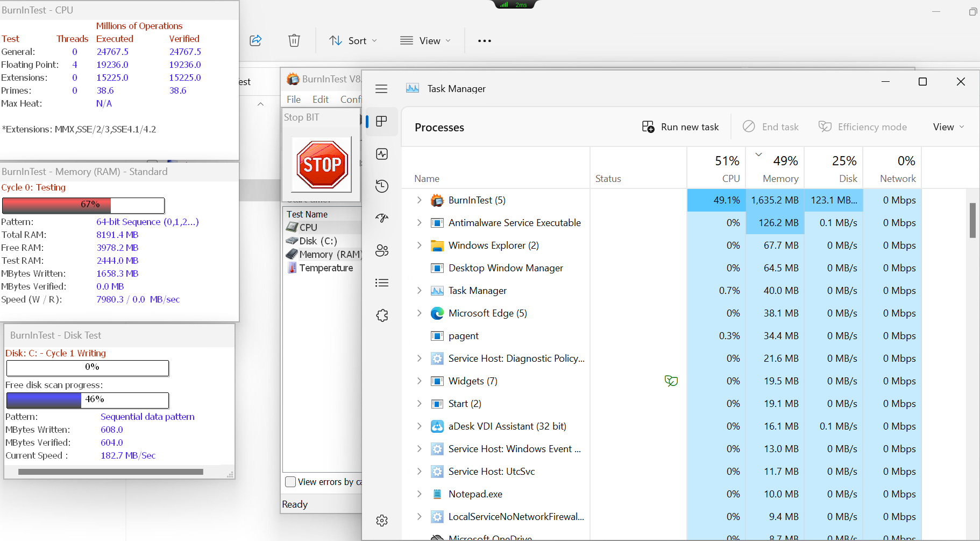Open App history in Task Manager sidebar
The height and width of the screenshot is (541, 980).
[x=382, y=186]
